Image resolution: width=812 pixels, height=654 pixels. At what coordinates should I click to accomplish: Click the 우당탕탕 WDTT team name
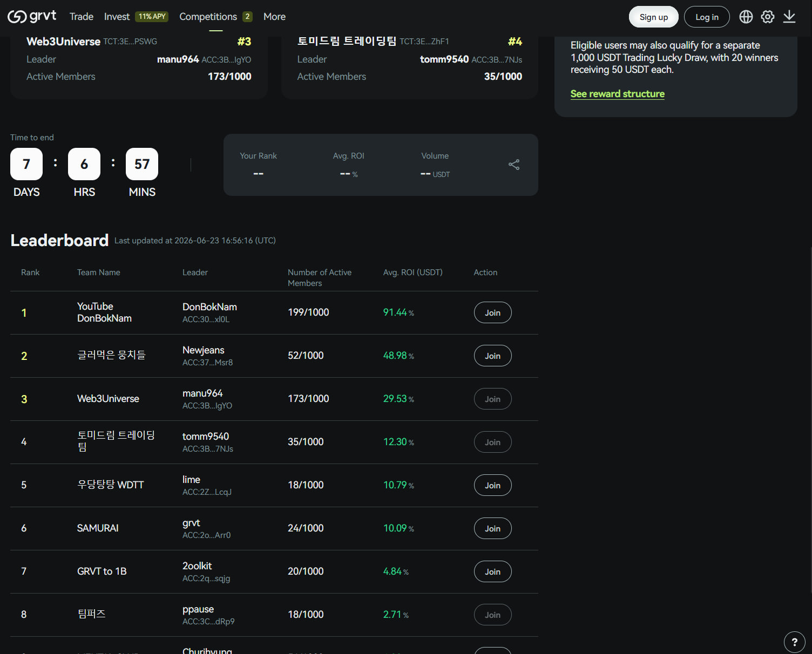click(x=110, y=485)
